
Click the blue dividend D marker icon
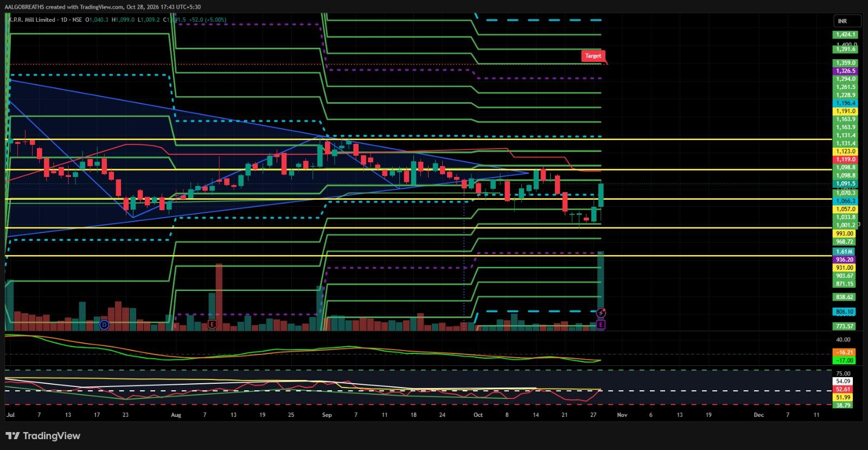point(104,325)
